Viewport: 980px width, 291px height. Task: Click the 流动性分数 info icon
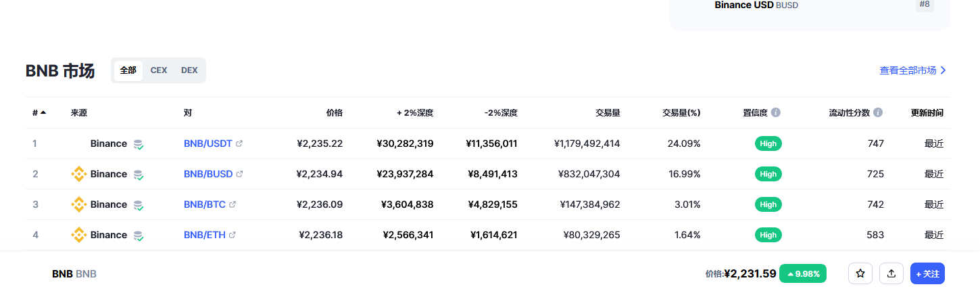click(x=878, y=112)
